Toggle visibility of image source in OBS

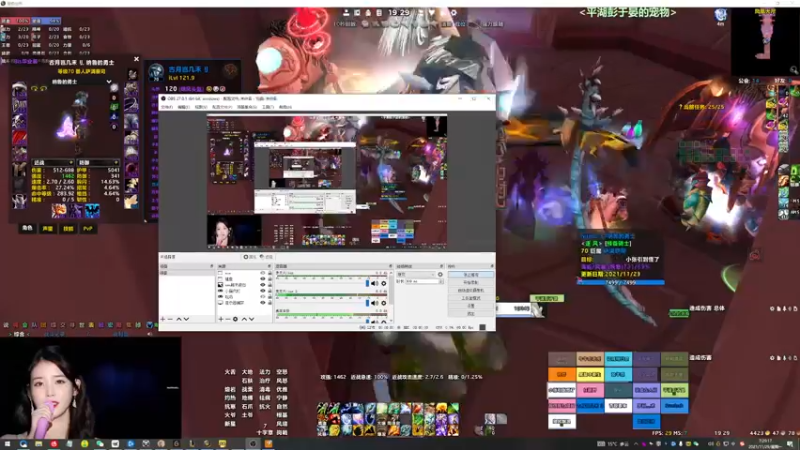[263, 285]
